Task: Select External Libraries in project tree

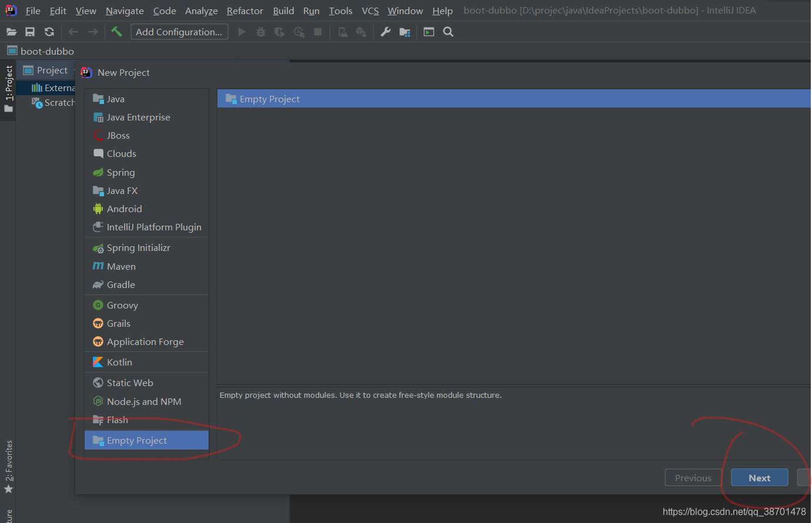Action: (53, 88)
